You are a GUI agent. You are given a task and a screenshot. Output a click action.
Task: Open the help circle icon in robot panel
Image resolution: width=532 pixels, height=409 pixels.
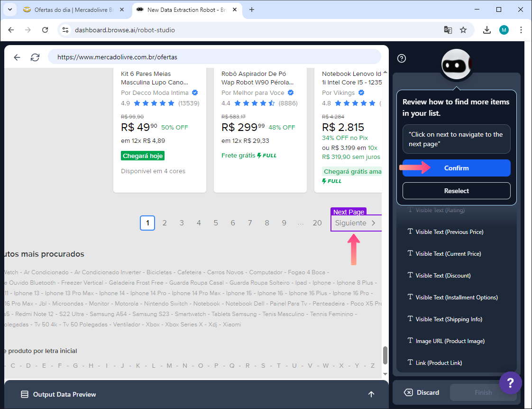[402, 58]
